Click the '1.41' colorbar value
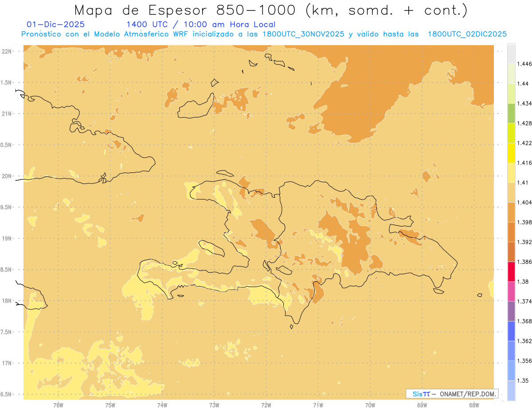 click(524, 183)
